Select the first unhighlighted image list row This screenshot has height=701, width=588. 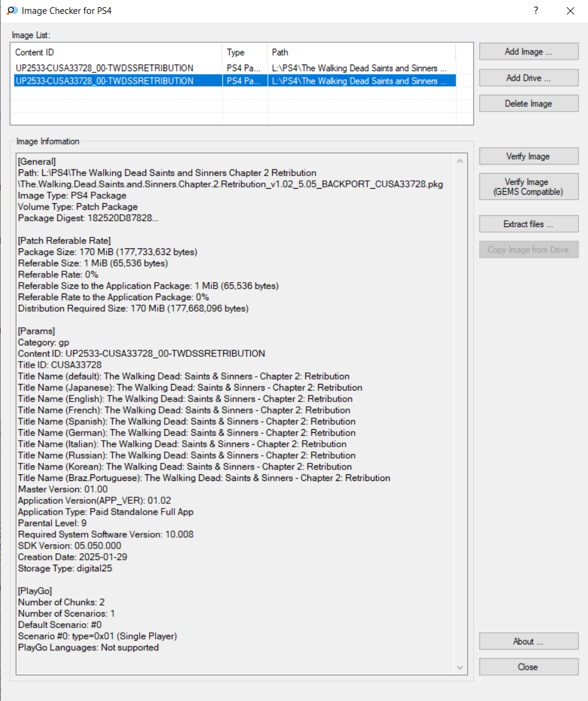point(235,68)
